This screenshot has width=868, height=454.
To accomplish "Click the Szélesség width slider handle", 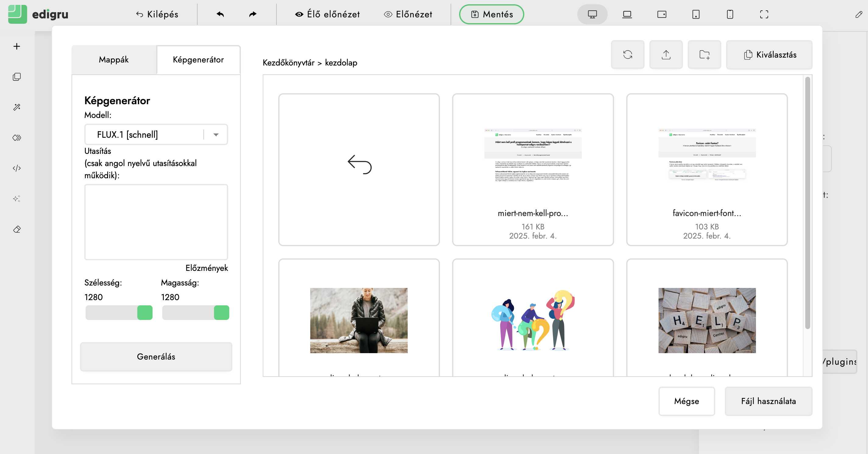I will [145, 313].
